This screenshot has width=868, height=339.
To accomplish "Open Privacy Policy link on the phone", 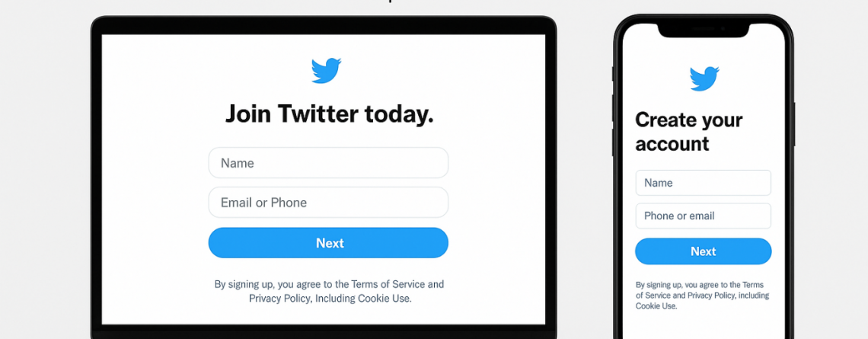I will coord(711,296).
